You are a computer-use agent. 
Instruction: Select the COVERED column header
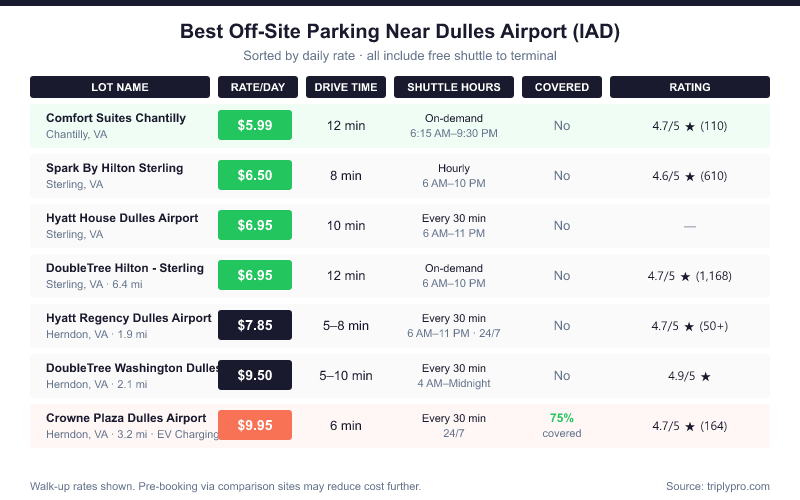point(562,87)
